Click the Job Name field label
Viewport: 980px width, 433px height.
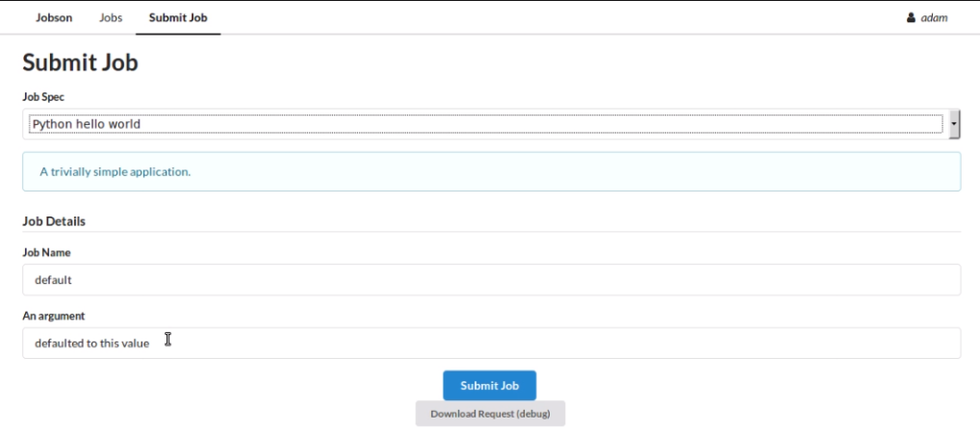pyautogui.click(x=46, y=252)
